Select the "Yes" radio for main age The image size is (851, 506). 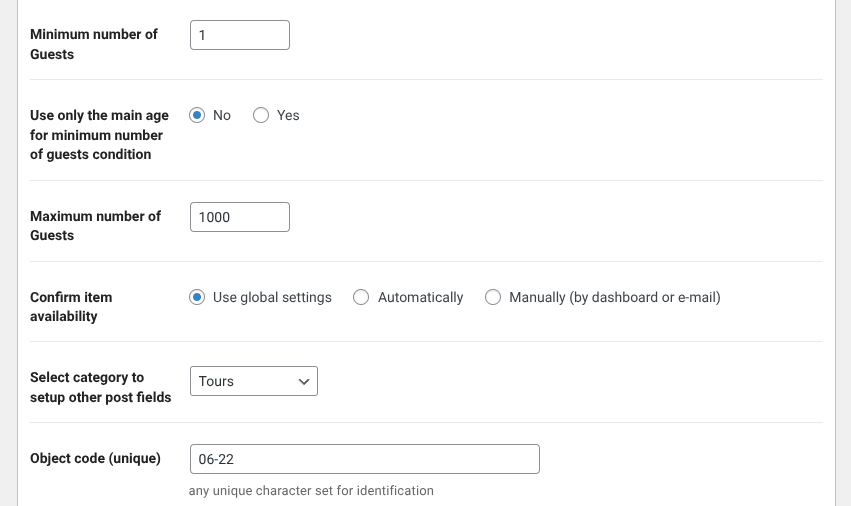pos(261,115)
